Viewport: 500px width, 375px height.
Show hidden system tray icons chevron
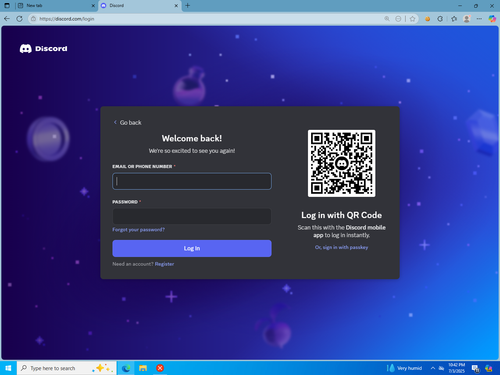coord(433,368)
